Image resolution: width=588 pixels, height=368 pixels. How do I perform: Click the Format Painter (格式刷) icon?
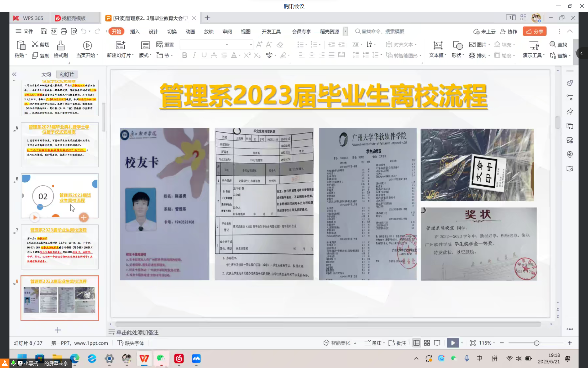tap(61, 46)
